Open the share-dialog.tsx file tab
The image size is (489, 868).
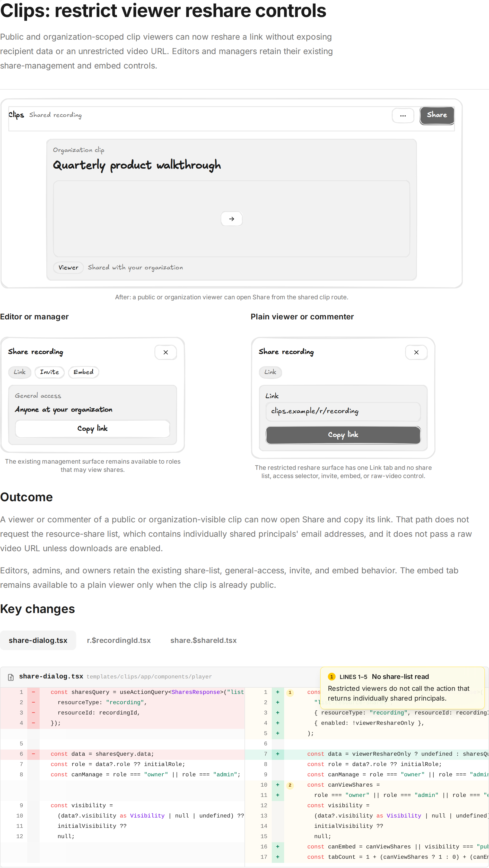point(38,640)
